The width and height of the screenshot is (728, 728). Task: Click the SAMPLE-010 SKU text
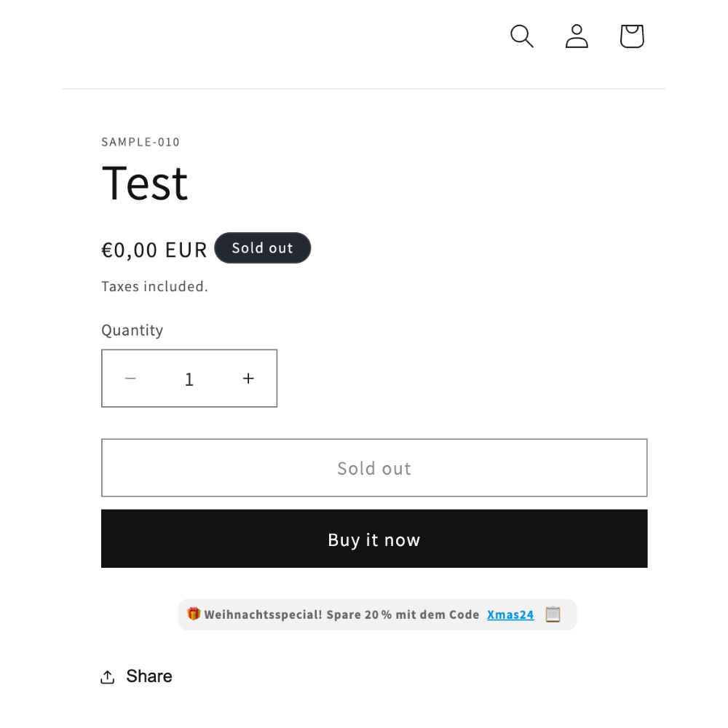(x=141, y=142)
